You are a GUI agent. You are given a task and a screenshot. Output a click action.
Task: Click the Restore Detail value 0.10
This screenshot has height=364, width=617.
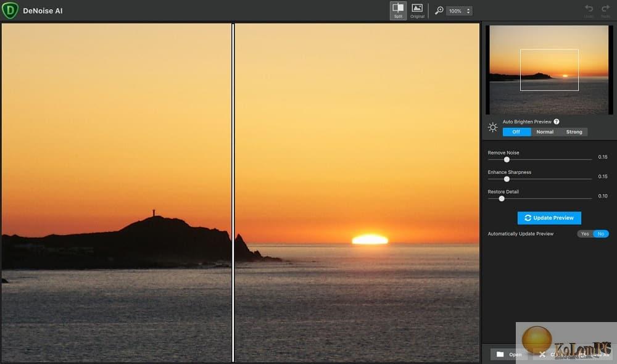pos(602,196)
